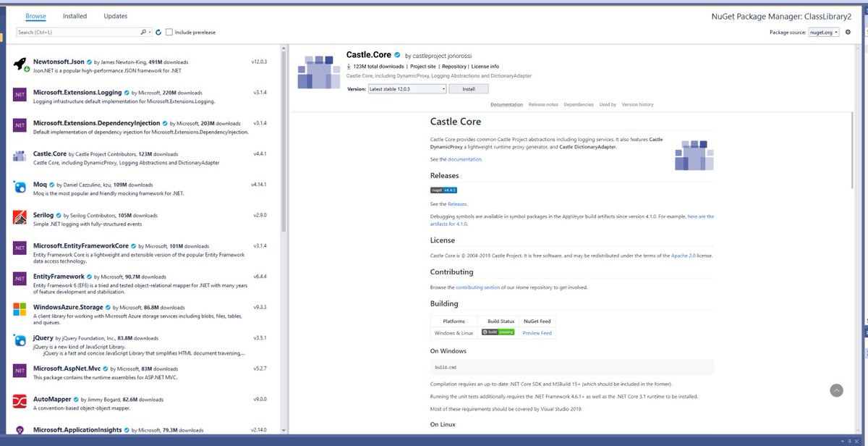868x446 pixels.
Task: Click the refresh icon next to search box
Action: (158, 33)
